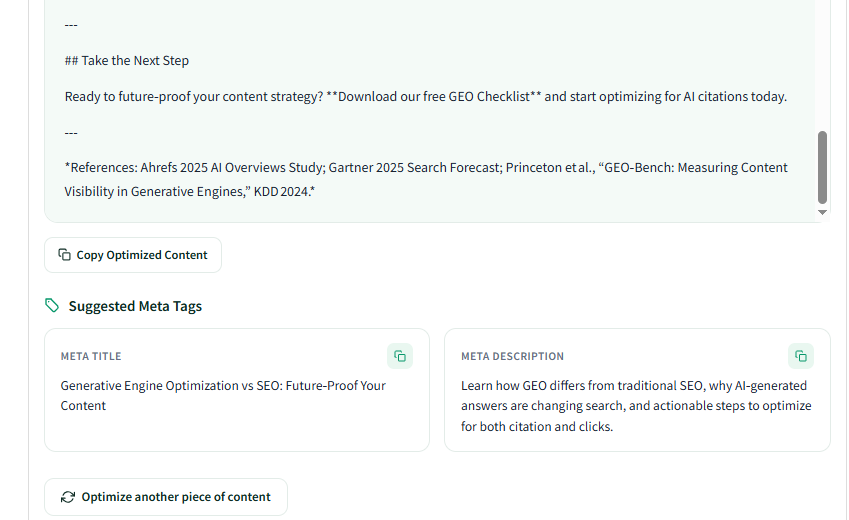Click the 'Ready to future-proof your content strategy?' line
This screenshot has width=849, height=520.
click(426, 96)
